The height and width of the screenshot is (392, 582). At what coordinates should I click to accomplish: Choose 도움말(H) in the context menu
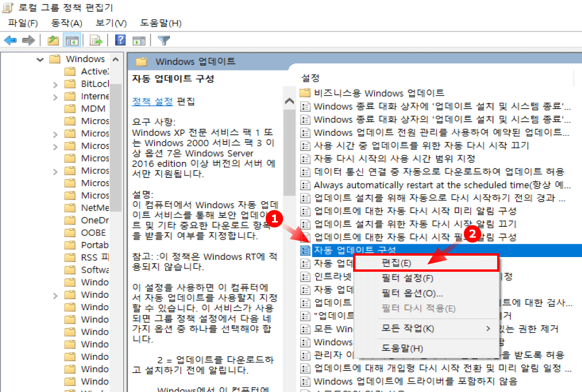[x=427, y=348]
